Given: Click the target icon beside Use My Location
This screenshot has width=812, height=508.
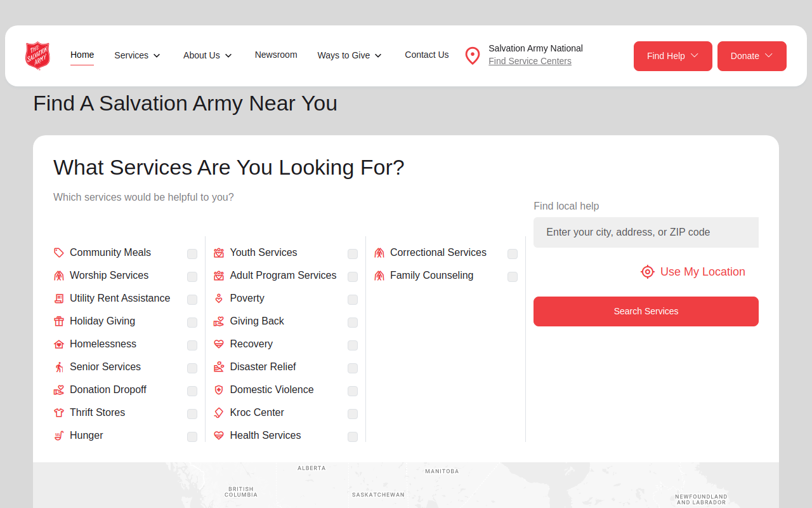Looking at the screenshot, I should [x=648, y=272].
